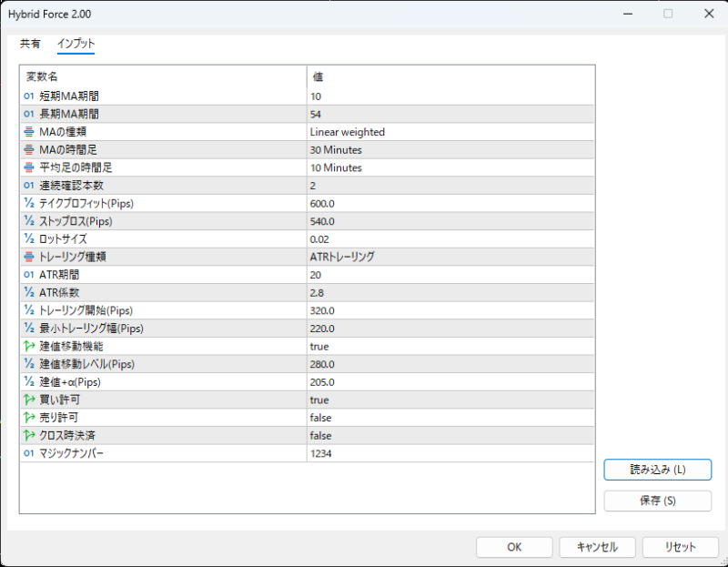Click the 保存 (S) button
Viewport: 728px width, 567px height.
coord(657,501)
